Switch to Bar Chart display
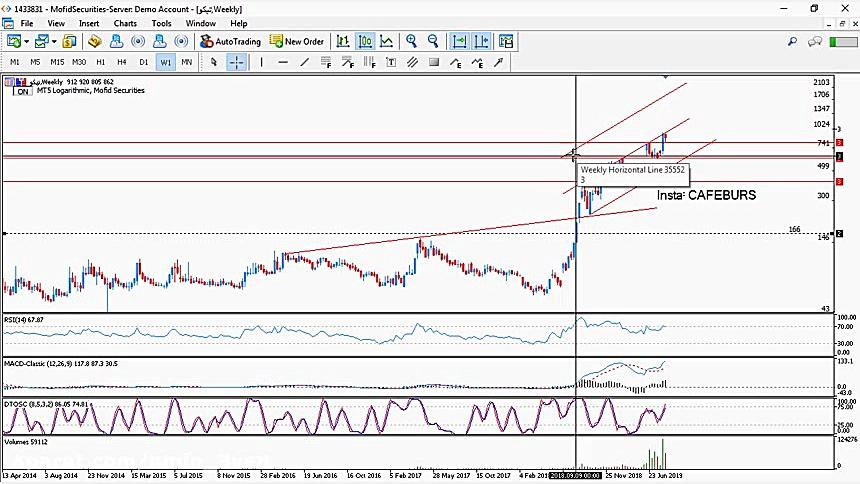860x484 pixels. point(343,41)
